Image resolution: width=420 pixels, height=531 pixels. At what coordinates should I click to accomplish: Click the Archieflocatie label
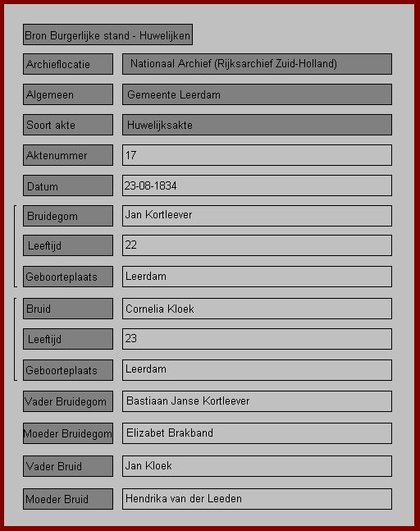68,64
